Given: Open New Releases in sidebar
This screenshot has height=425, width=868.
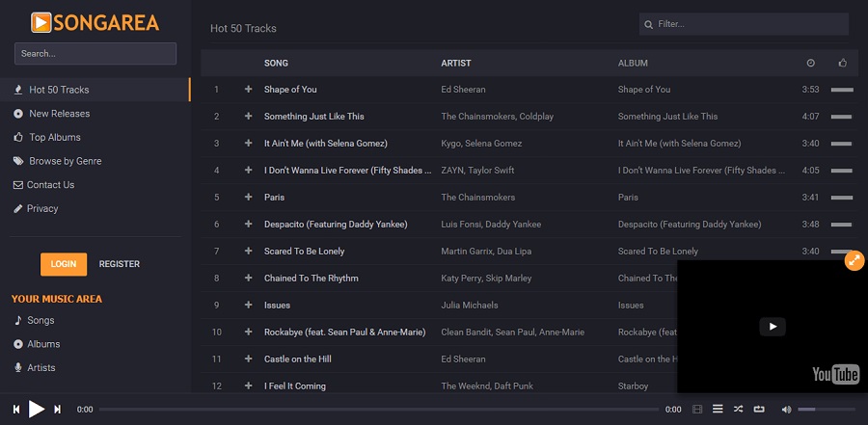Looking at the screenshot, I should (59, 114).
